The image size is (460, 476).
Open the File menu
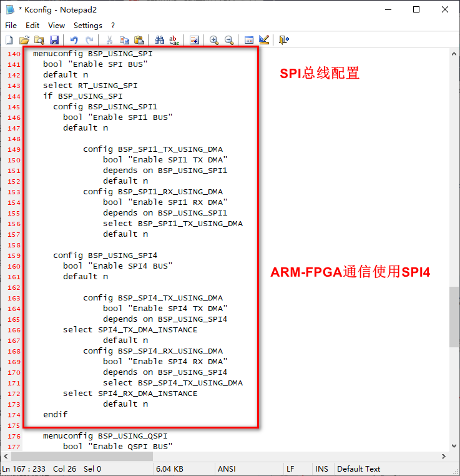(11, 26)
